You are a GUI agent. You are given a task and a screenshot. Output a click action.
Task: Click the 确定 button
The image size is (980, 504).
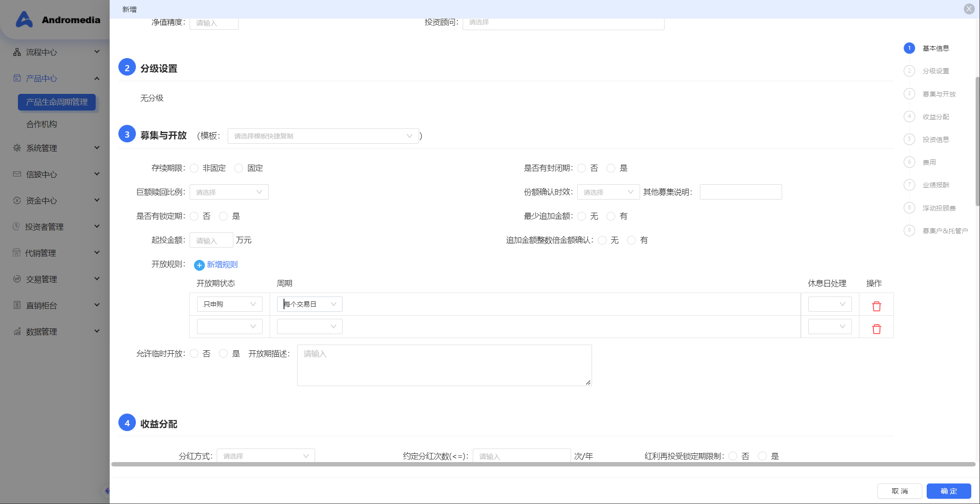coord(949,491)
